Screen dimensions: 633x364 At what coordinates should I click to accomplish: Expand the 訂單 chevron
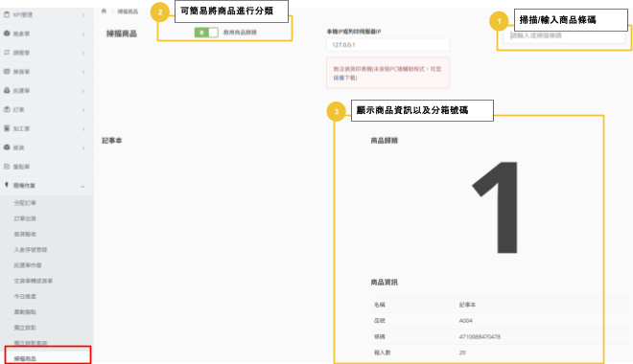(83, 109)
